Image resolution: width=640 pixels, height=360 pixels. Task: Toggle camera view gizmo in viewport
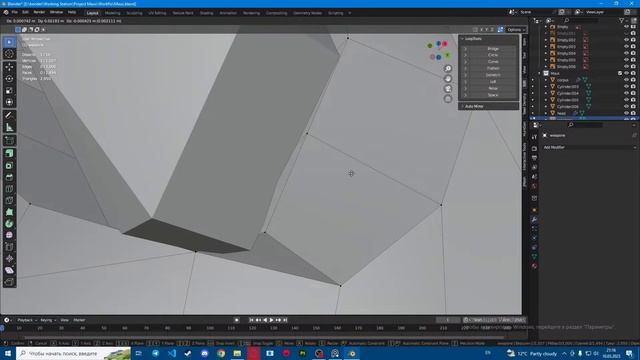[x=448, y=89]
